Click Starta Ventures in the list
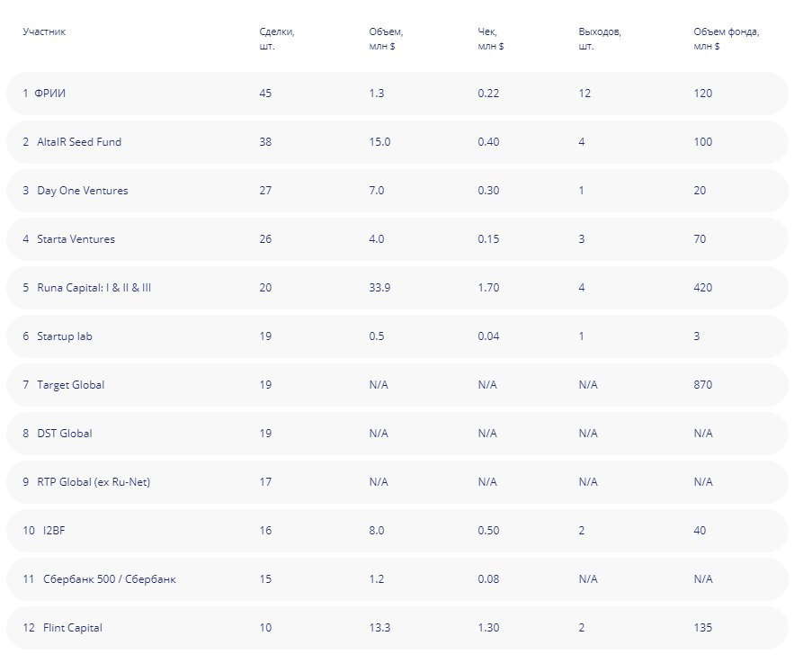Viewport: 812px width, 663px height. click(x=76, y=239)
